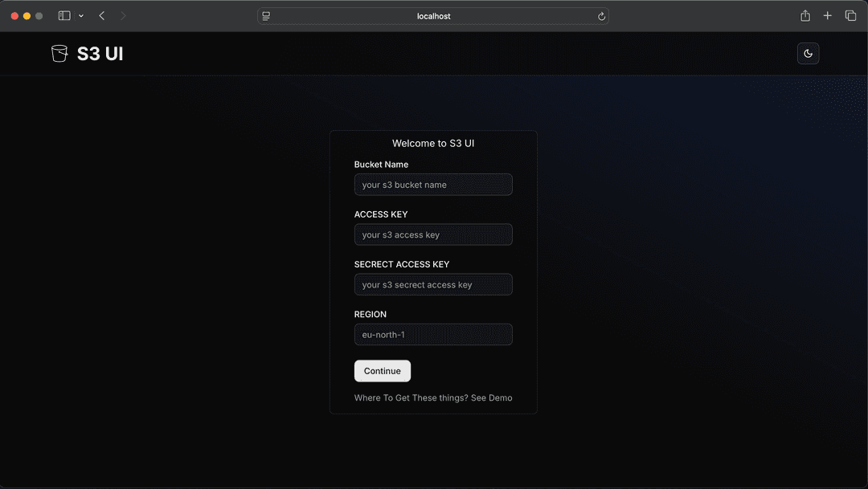
Task: Go back using the back arrow
Action: pyautogui.click(x=101, y=15)
